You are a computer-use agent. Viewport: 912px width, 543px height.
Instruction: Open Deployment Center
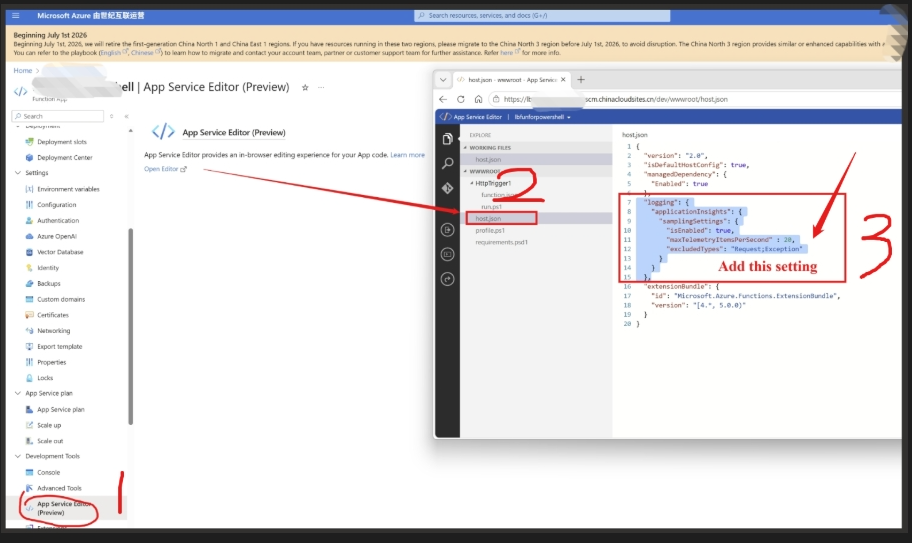tap(65, 158)
